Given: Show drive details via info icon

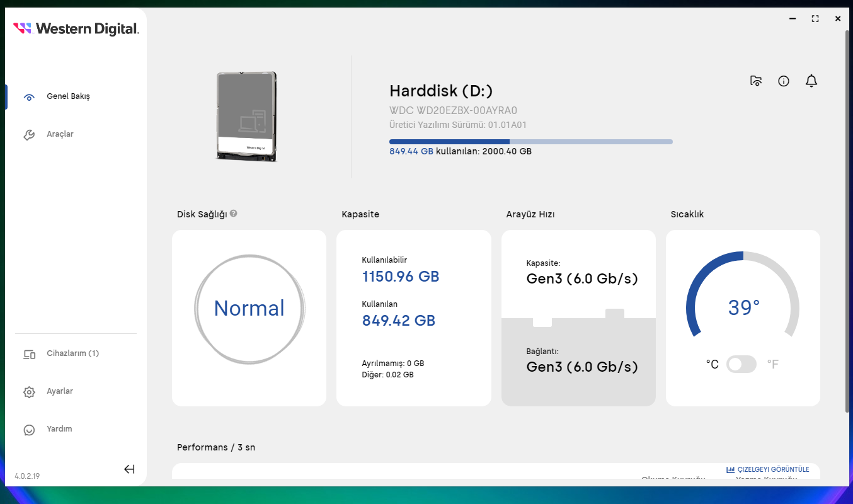Looking at the screenshot, I should pos(784,81).
